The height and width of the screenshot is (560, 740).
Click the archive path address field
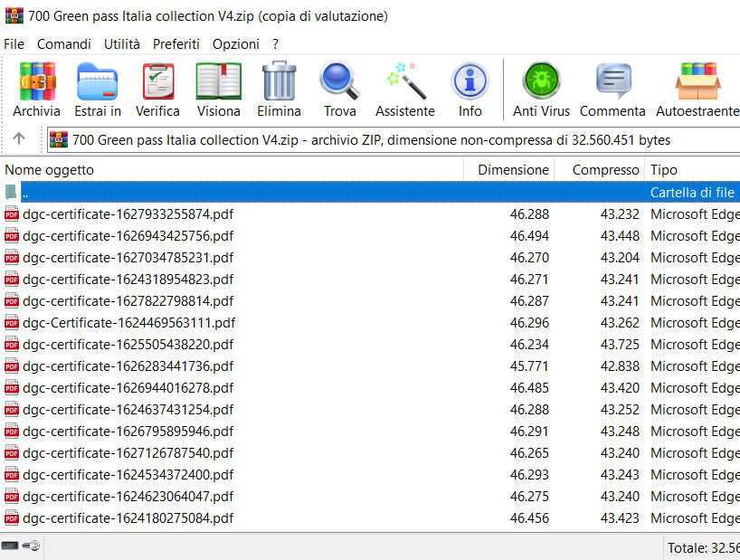389,140
